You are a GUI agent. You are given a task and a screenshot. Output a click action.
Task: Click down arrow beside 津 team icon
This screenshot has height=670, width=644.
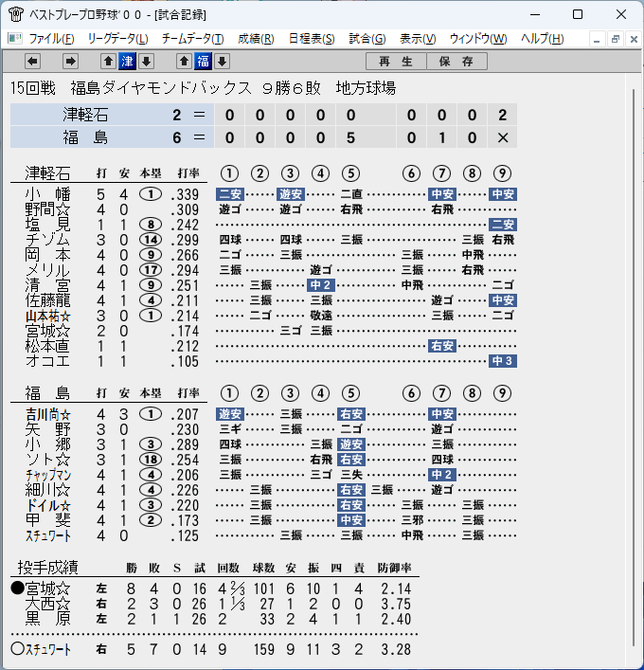click(146, 61)
